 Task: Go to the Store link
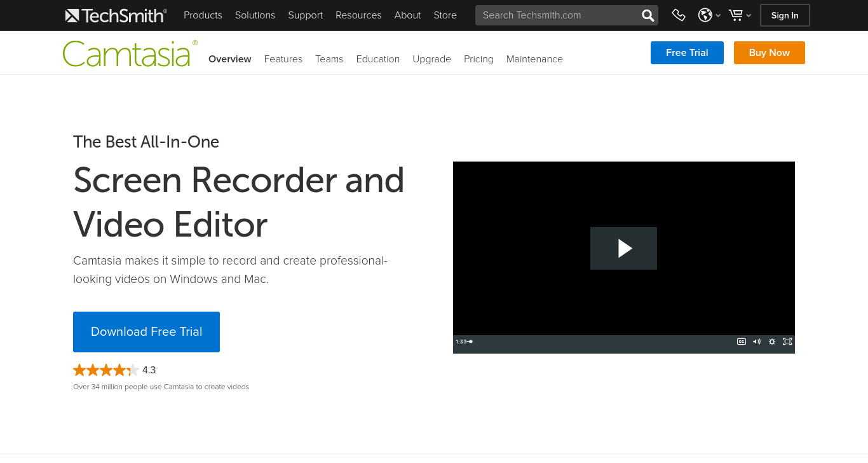pyautogui.click(x=445, y=15)
